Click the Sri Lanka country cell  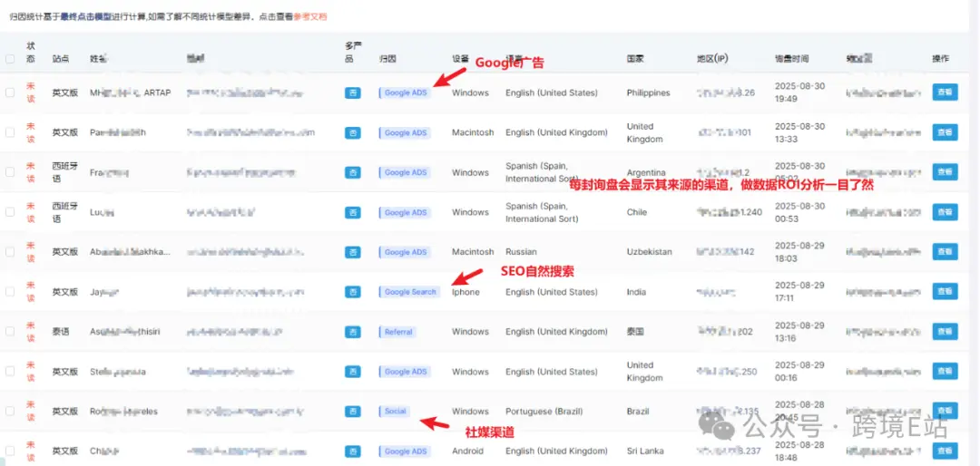pyautogui.click(x=645, y=451)
